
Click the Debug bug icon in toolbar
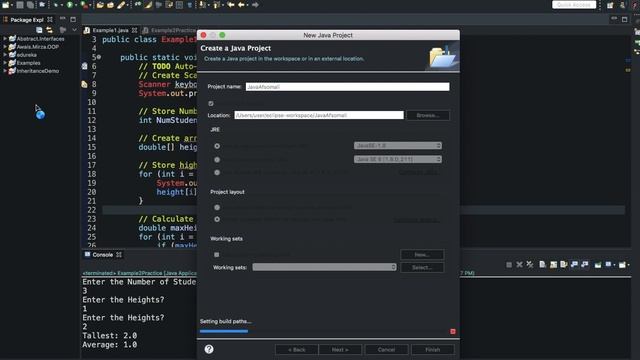[x=56, y=5]
